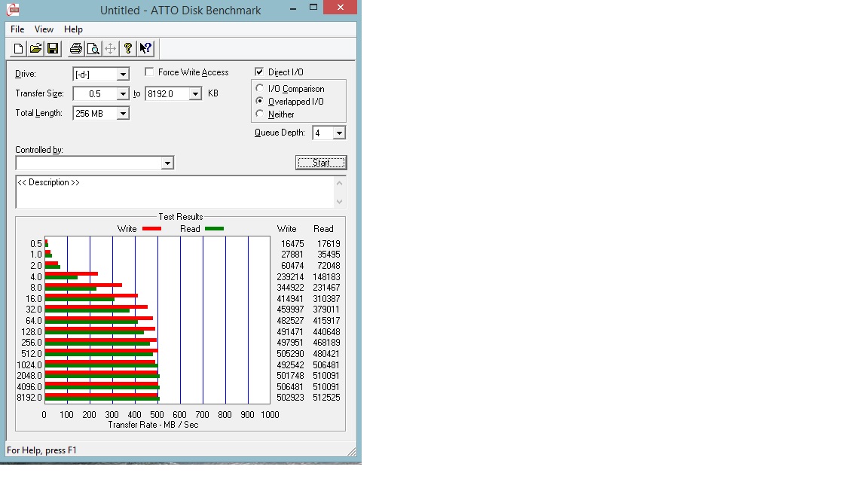This screenshot has width=868, height=488.
Task: Open minimum Transfer Size 0.5 dropdown
Action: [123, 94]
